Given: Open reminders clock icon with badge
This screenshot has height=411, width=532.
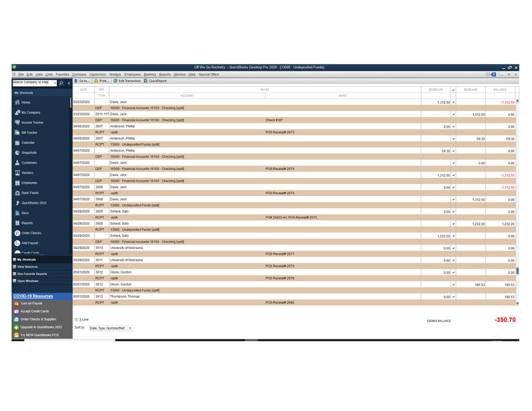Looking at the screenshot, I should click(490, 75).
